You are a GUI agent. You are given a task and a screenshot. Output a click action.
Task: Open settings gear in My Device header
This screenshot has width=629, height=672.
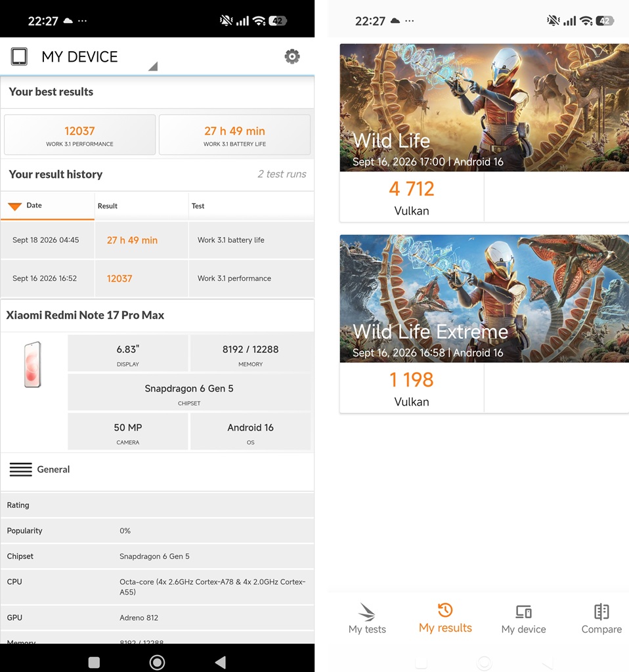[292, 56]
